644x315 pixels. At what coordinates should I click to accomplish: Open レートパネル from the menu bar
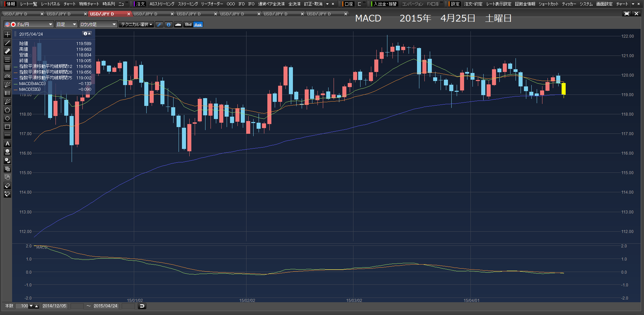[50, 4]
